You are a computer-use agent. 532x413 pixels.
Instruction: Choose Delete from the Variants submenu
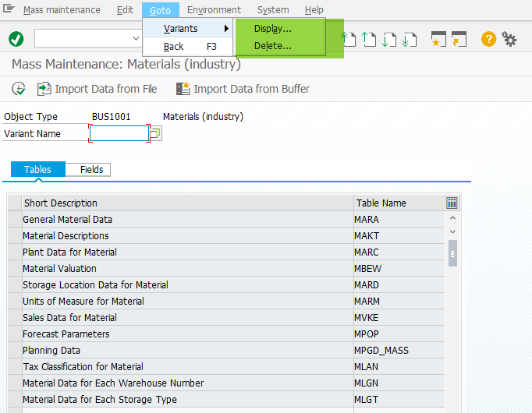tap(273, 46)
